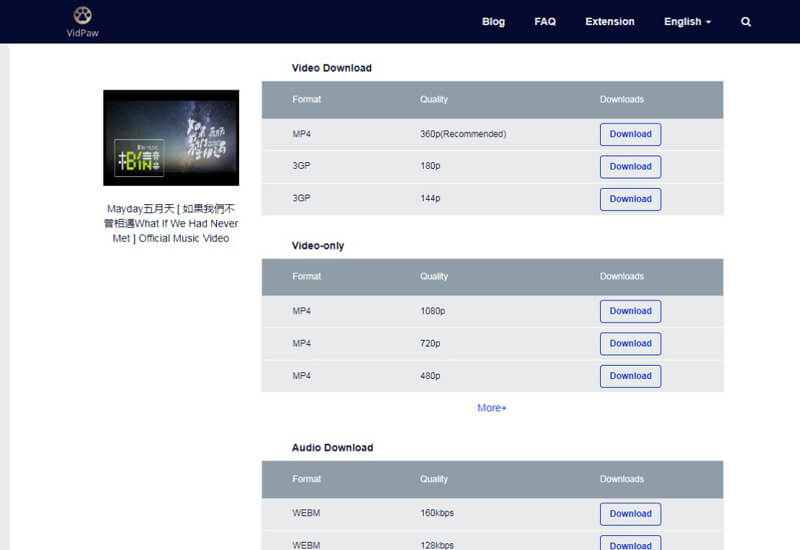Click the Video-only heading

(x=318, y=245)
